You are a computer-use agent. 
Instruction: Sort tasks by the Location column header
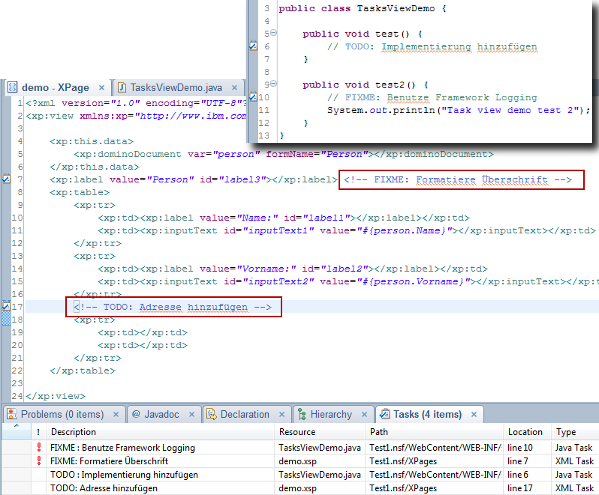(x=528, y=432)
